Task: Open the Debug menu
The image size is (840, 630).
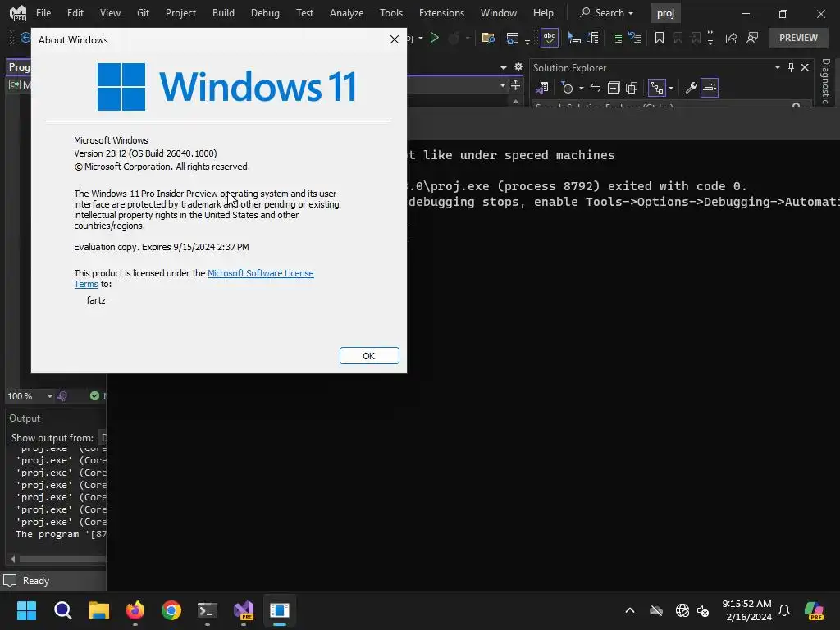Action: pyautogui.click(x=265, y=13)
